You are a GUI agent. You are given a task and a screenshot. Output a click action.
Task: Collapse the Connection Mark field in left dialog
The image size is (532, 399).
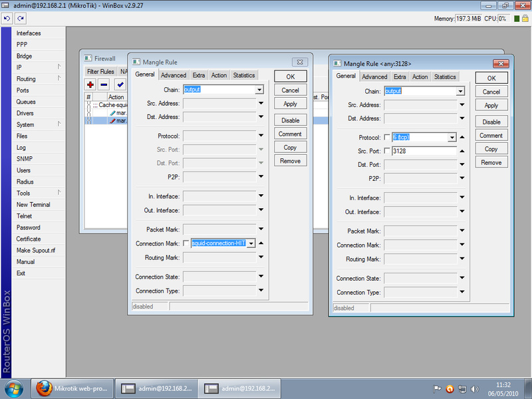tap(261, 243)
